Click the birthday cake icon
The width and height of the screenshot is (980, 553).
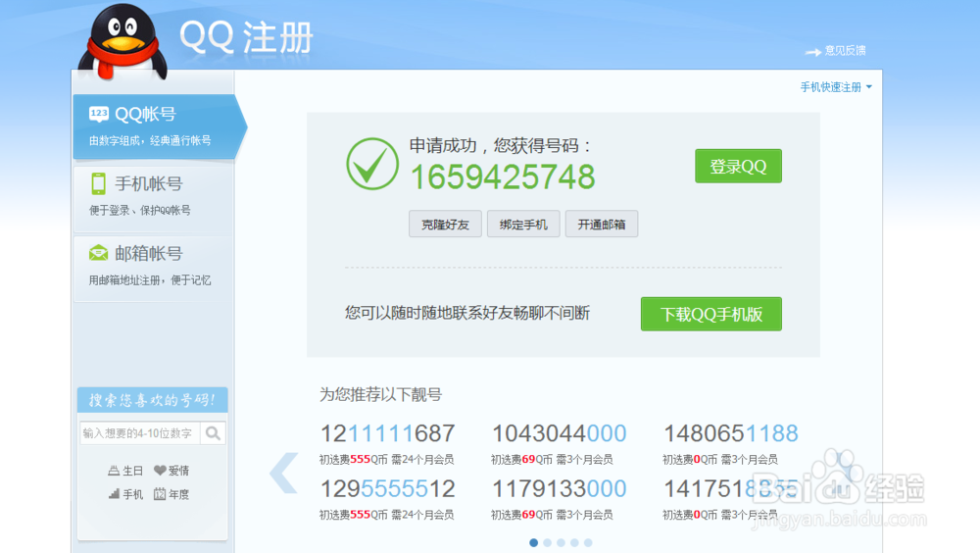(x=114, y=471)
